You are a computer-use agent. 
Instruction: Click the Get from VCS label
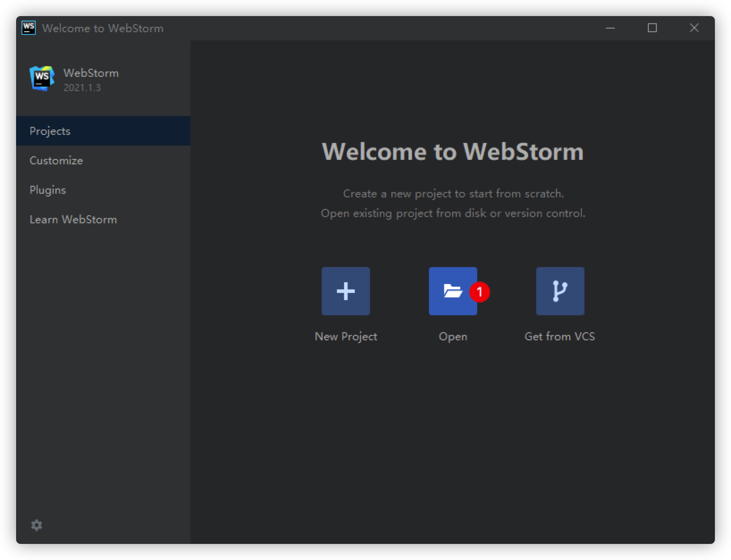(560, 336)
